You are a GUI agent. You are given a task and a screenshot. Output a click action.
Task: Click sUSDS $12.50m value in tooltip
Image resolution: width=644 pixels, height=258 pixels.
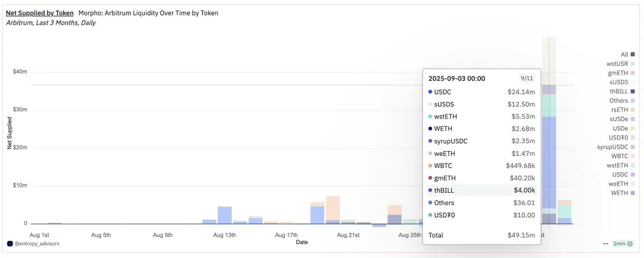coord(521,104)
